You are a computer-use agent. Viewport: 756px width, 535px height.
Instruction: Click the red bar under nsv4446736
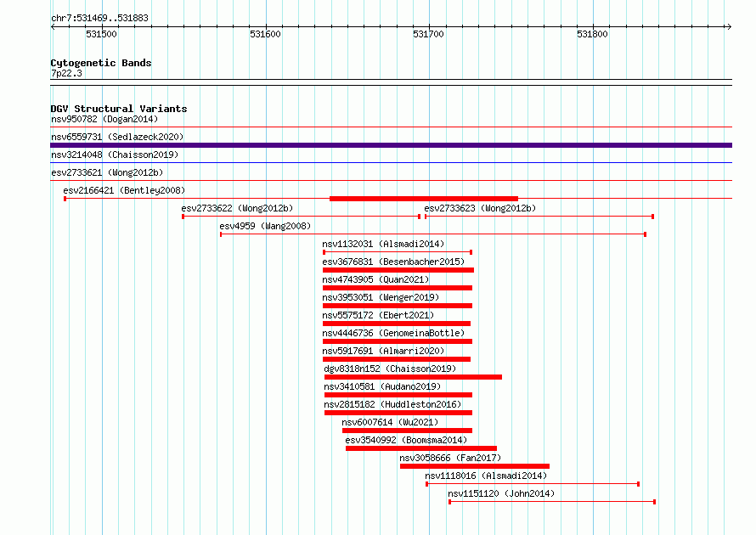pos(398,341)
